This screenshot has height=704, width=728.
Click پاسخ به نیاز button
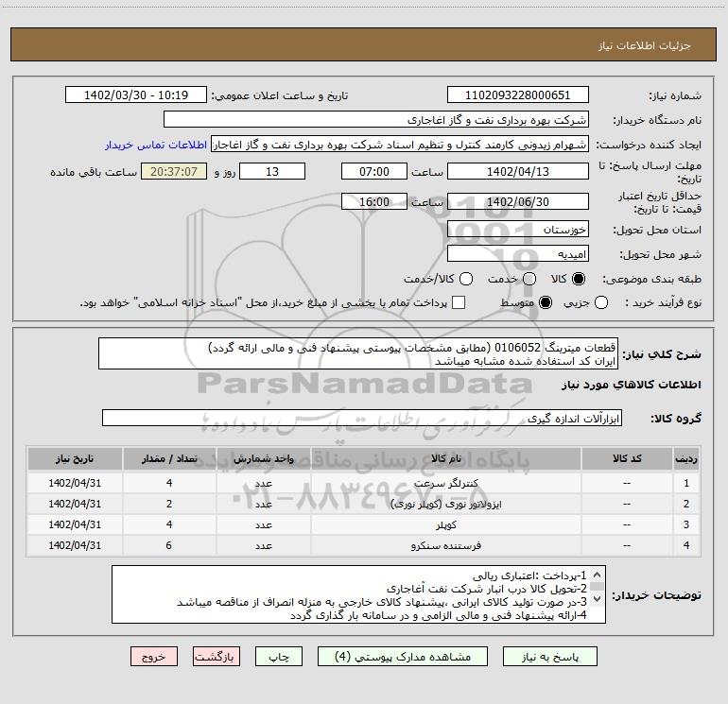[550, 657]
